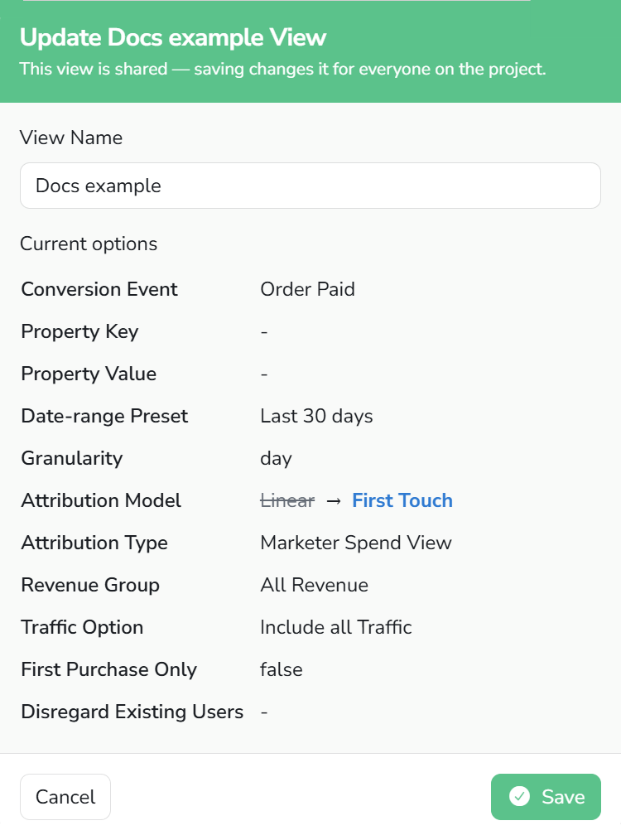Click the 'Order Paid' value
Screen dimensions: 621x840
[x=307, y=289]
